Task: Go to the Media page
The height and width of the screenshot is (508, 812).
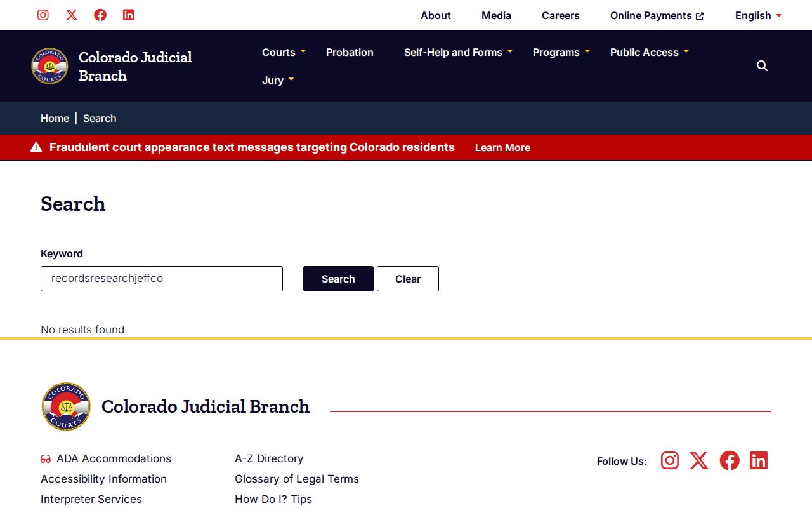Action: [496, 15]
